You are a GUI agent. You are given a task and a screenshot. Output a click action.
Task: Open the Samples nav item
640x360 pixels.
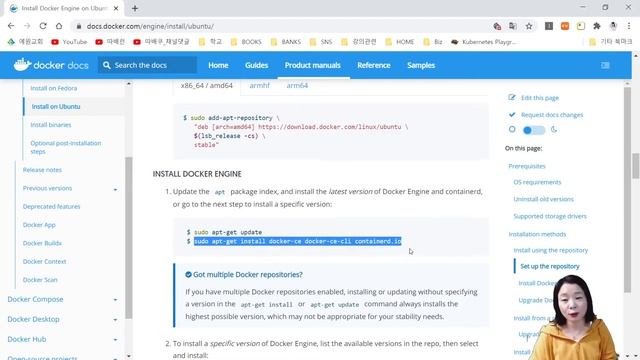(421, 65)
